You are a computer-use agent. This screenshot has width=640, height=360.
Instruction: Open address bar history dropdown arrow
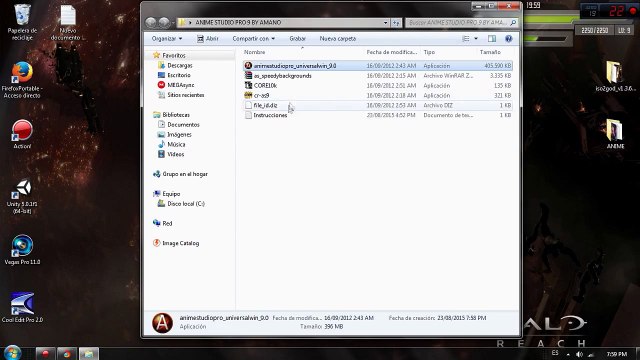(385, 22)
